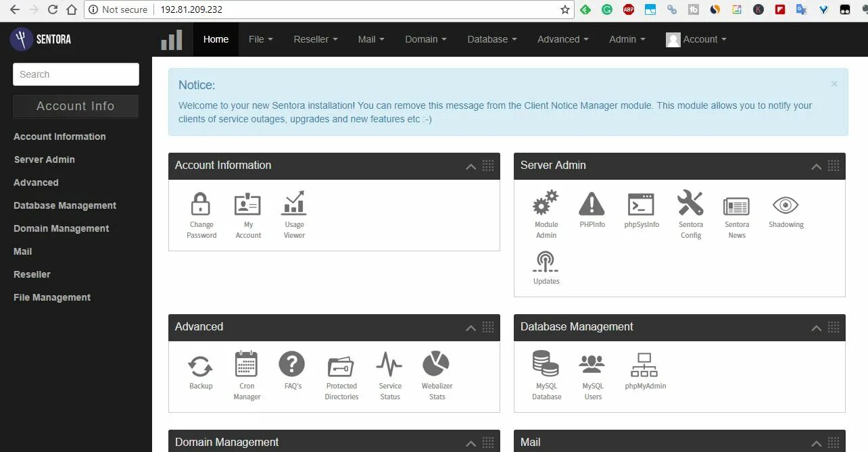868x452 pixels.
Task: Open the Database dropdown menu
Action: point(492,39)
